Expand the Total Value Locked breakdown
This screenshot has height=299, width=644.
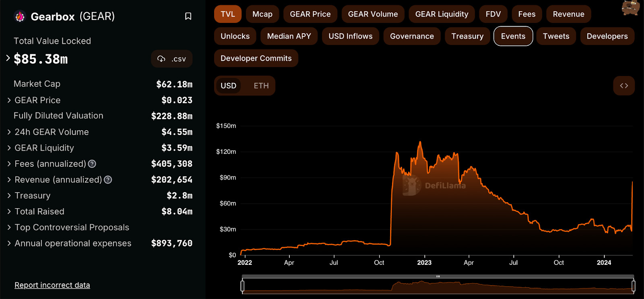click(8, 58)
